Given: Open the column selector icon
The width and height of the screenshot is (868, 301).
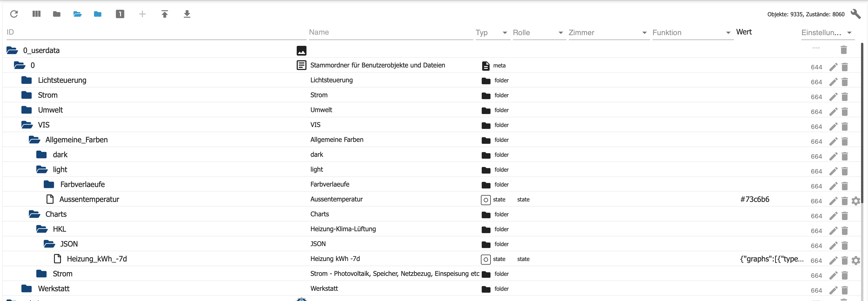Looking at the screenshot, I should [x=36, y=14].
